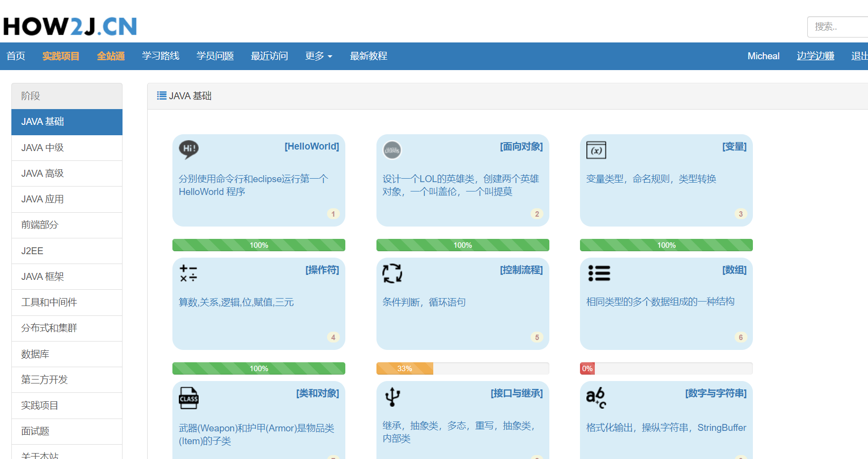Open the [数组] lesson link
The image size is (868, 459).
tap(735, 270)
